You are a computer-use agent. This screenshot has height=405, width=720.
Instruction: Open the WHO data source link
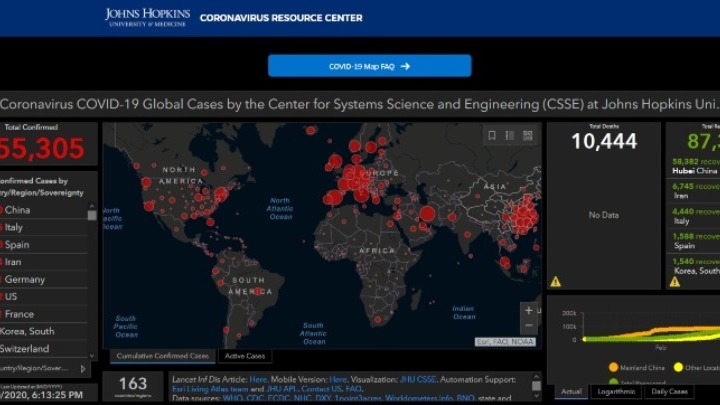232,398
